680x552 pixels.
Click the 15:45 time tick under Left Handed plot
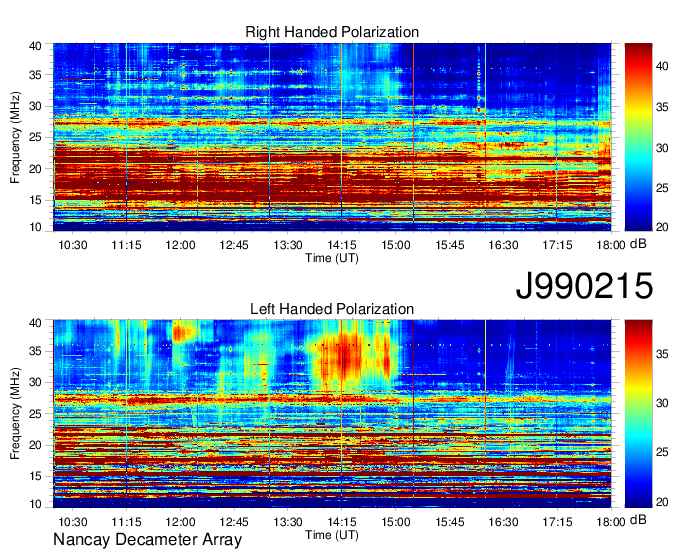tap(449, 522)
